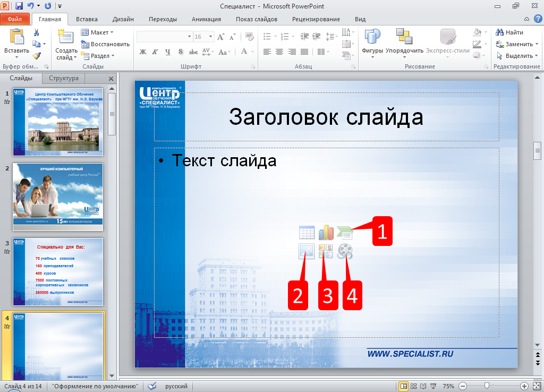Click the Clip Art placeholder icon
Image resolution: width=544 pixels, height=392 pixels.
tap(326, 251)
